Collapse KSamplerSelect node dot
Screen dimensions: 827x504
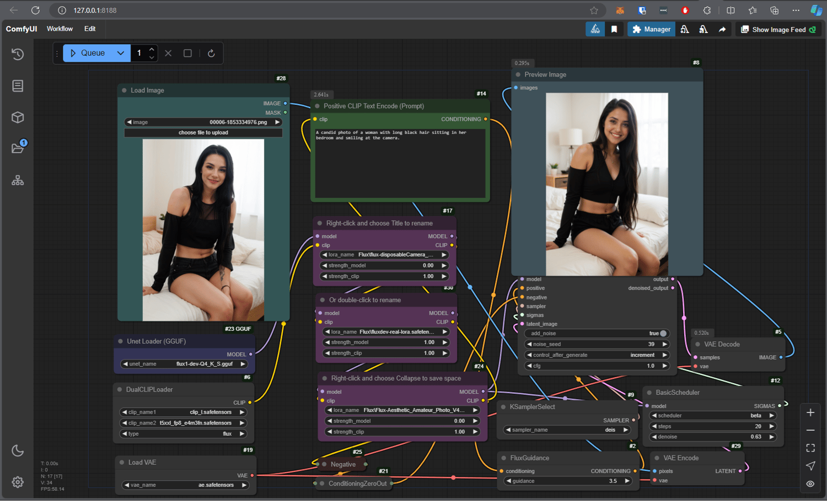click(503, 407)
